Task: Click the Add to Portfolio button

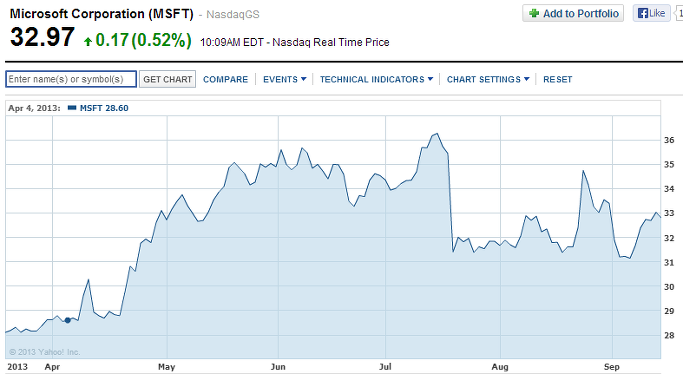Action: point(573,13)
